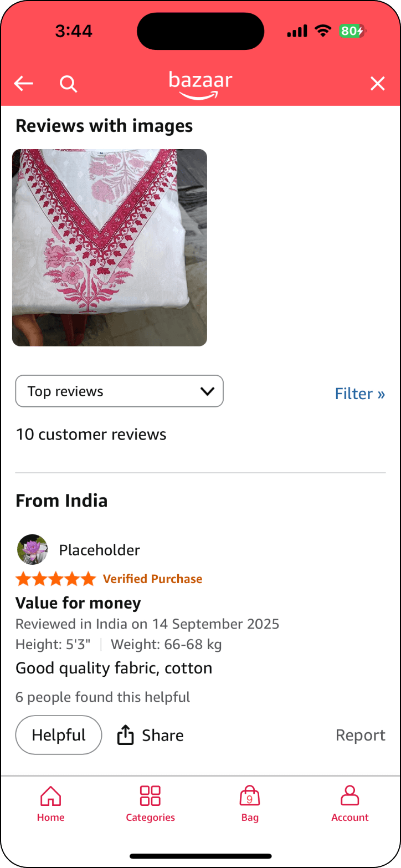Tap the bazaar logo
Image resolution: width=401 pixels, height=868 pixels.
pos(200,85)
